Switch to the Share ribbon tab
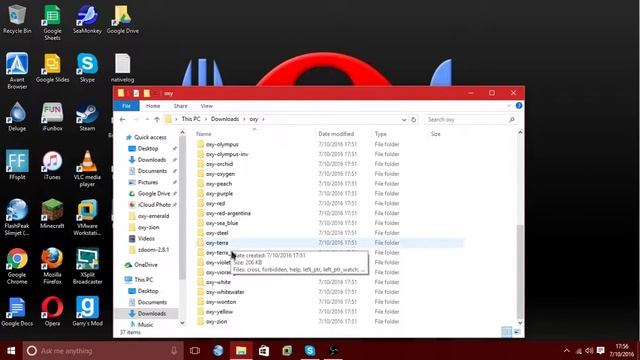640x360 pixels. [x=180, y=106]
